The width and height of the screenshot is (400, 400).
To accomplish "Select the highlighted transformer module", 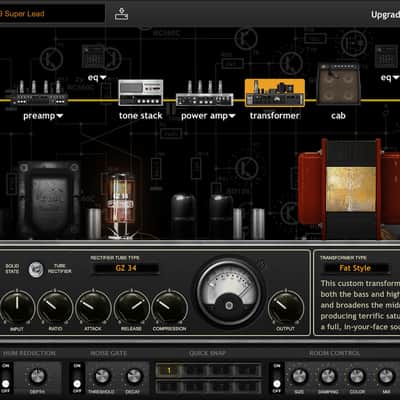I will 275,93.
